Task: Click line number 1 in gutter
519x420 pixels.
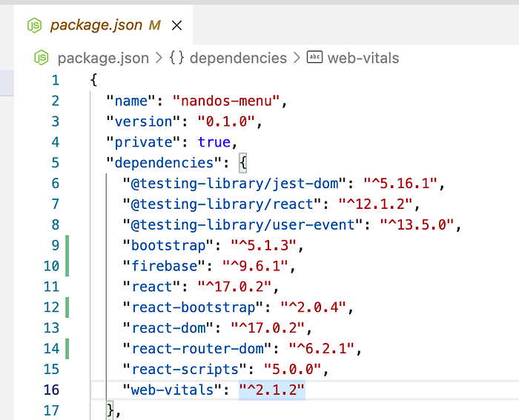Action: (56, 80)
